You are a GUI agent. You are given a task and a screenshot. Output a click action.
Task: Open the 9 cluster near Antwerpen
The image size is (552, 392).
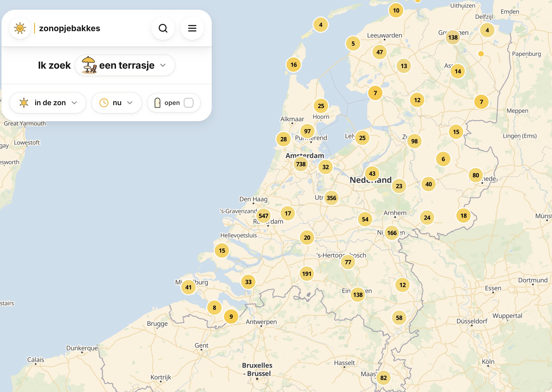tap(231, 317)
